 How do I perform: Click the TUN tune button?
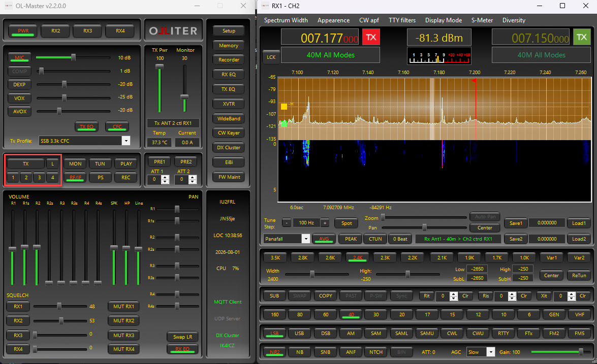(x=100, y=163)
